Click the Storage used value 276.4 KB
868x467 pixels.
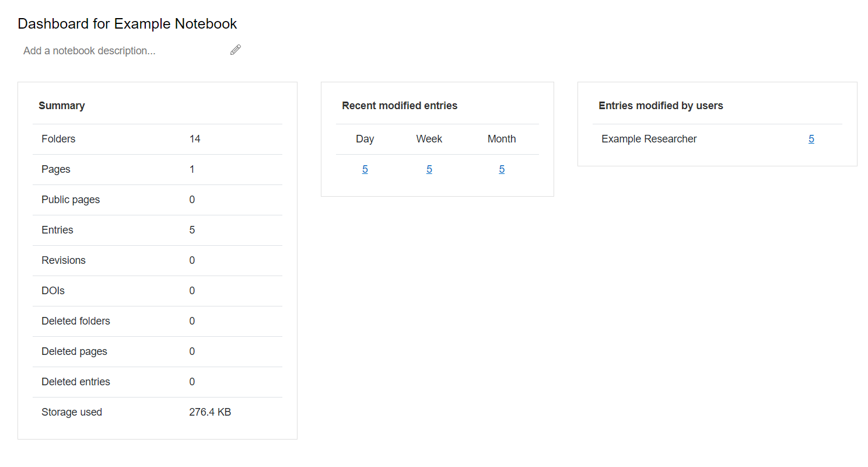coord(210,412)
